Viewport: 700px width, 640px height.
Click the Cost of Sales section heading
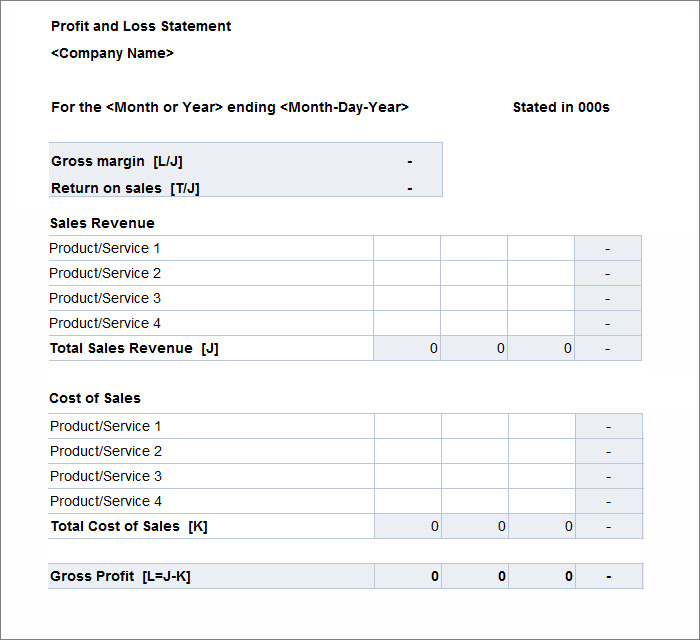point(95,398)
